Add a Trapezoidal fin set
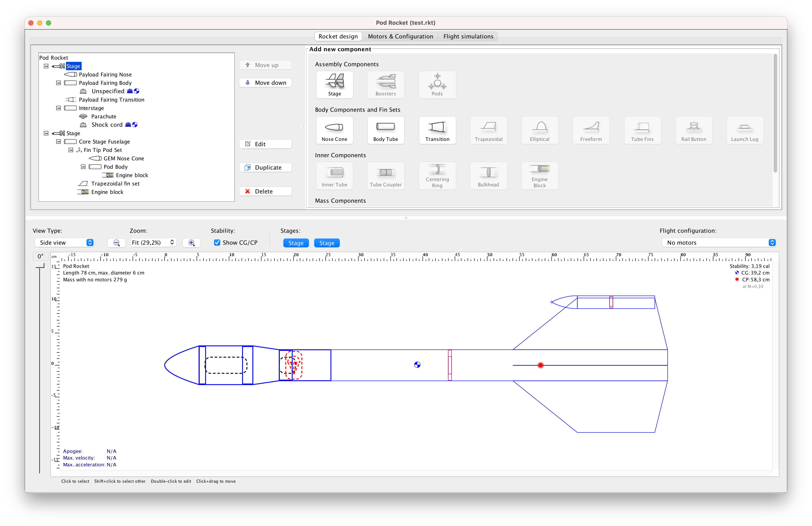The height and width of the screenshot is (526, 812). [x=488, y=130]
